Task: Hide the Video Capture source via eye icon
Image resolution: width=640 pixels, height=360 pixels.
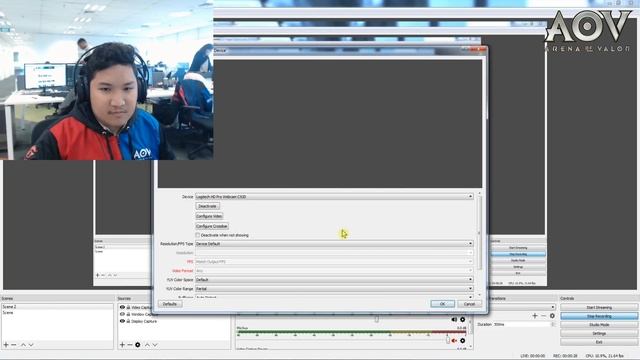Action: point(122,307)
